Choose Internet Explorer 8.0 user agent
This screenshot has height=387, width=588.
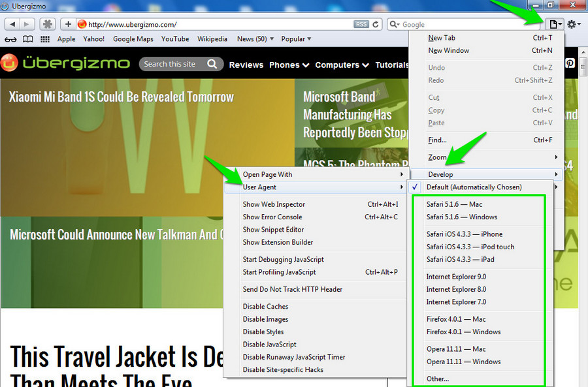(480, 289)
